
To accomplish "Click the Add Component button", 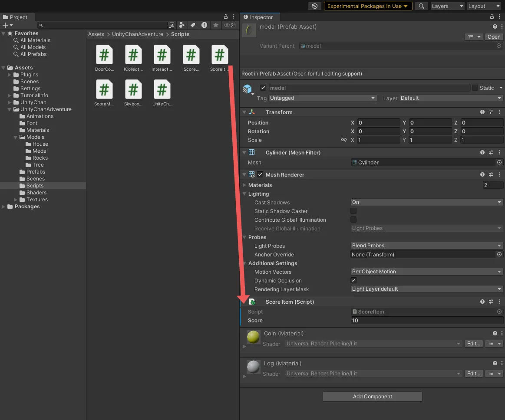I will [x=372, y=397].
